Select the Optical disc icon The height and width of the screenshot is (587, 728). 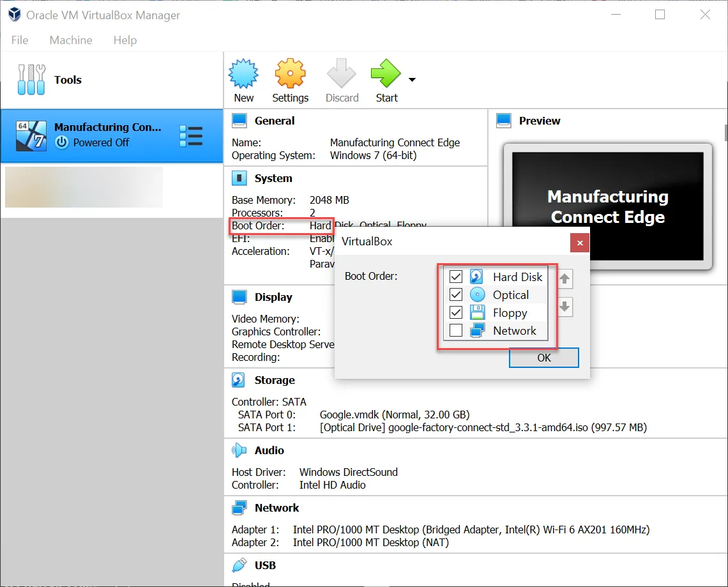477,294
